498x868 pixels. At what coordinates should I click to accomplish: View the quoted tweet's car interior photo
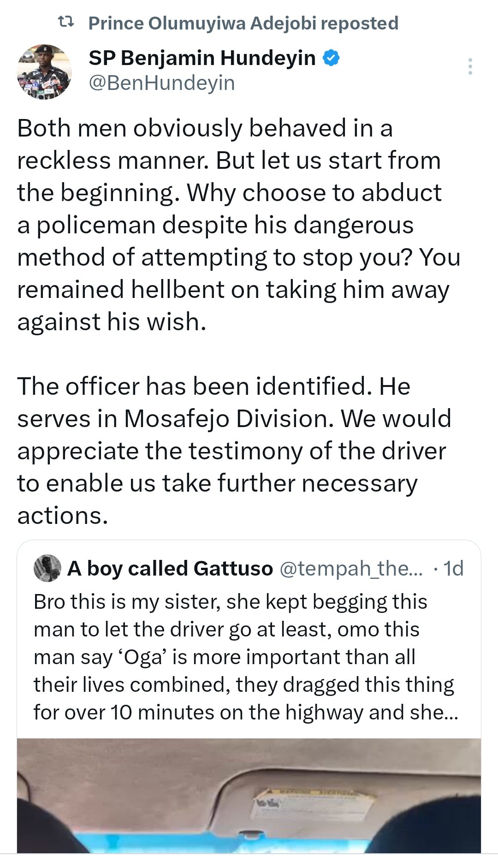click(x=249, y=796)
